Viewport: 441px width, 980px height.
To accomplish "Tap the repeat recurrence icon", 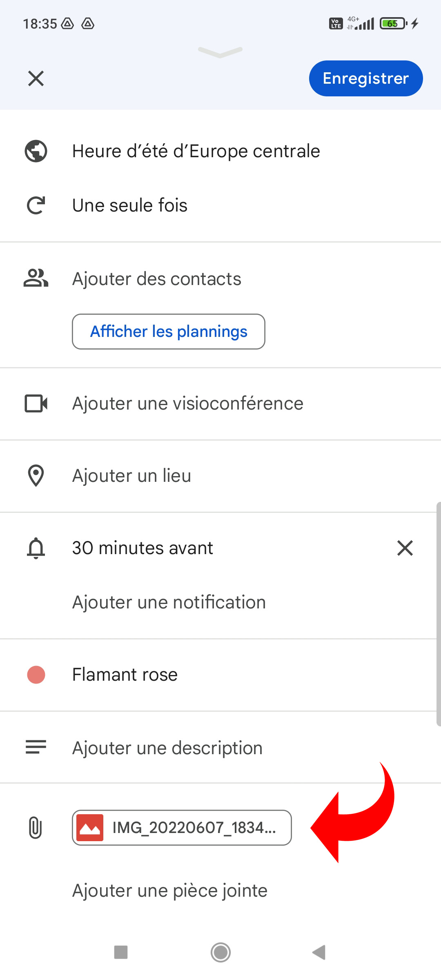I will point(36,205).
